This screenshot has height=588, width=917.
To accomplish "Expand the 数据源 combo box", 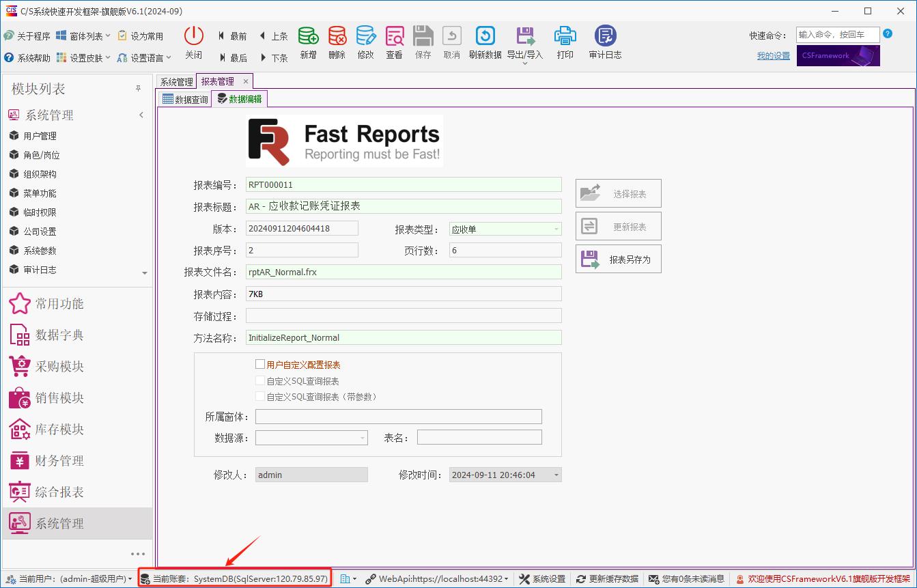I will click(x=362, y=438).
